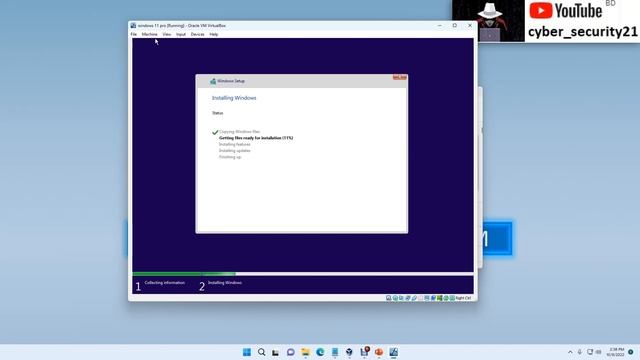Click the Right Ctrl host key indicator
640x360 pixels.
click(463, 298)
